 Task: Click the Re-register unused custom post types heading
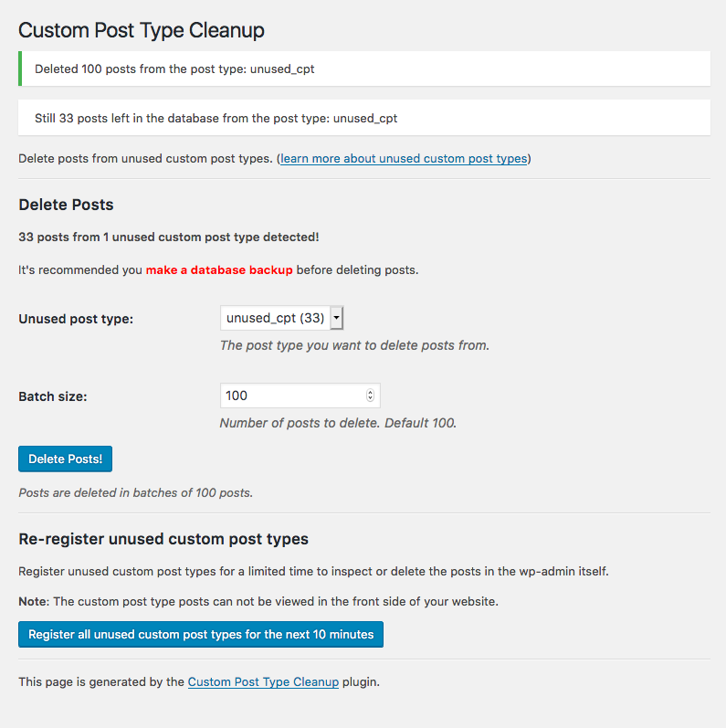(163, 539)
